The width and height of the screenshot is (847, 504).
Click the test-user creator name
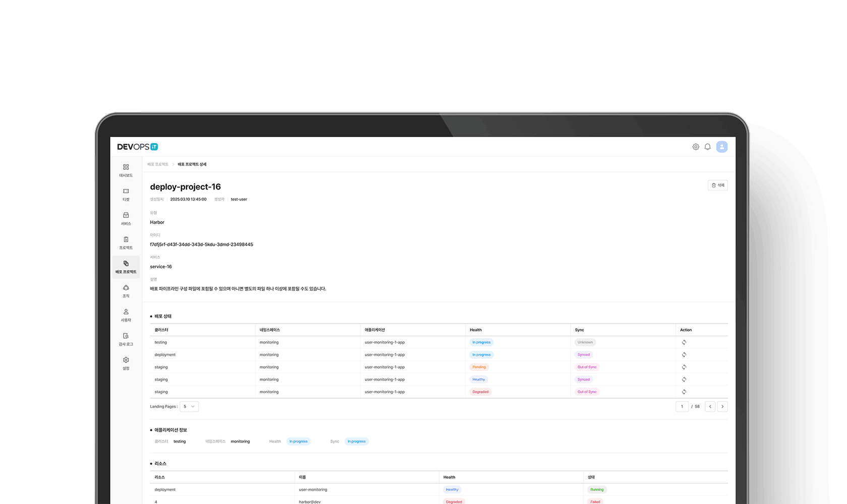239,199
